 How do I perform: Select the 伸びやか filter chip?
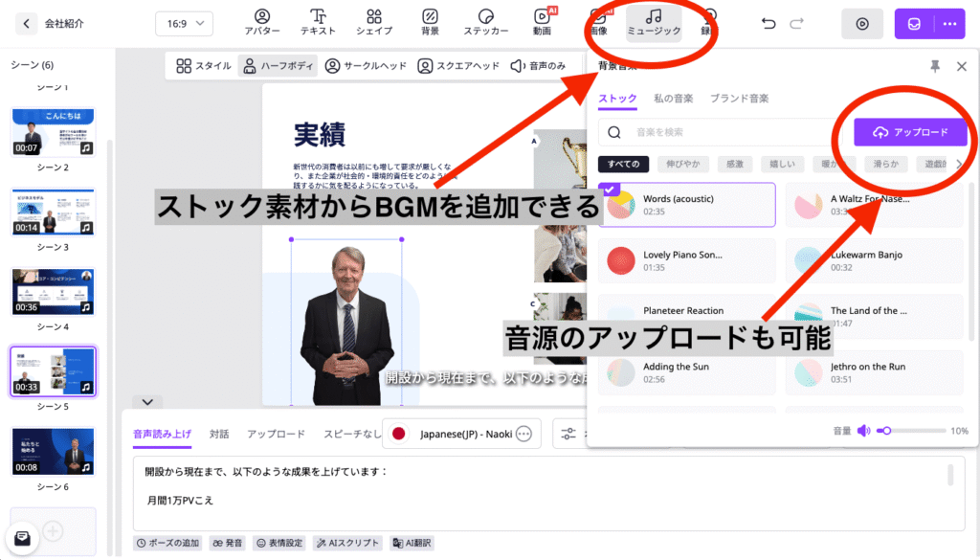point(682,164)
